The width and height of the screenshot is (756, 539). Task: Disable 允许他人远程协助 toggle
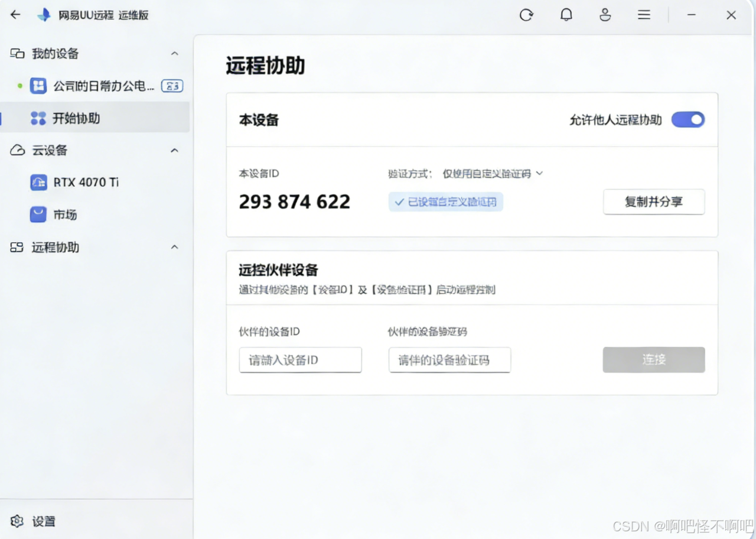[688, 120]
